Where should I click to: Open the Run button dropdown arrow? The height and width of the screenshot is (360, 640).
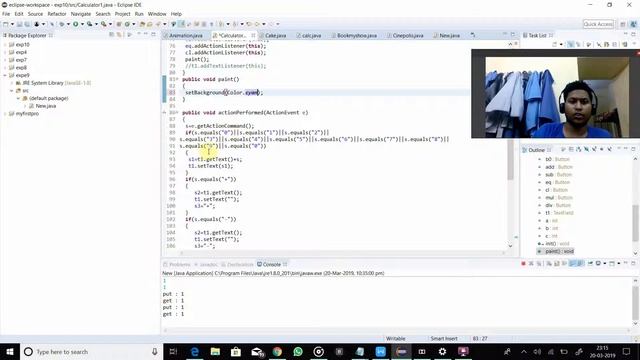click(x=82, y=24)
